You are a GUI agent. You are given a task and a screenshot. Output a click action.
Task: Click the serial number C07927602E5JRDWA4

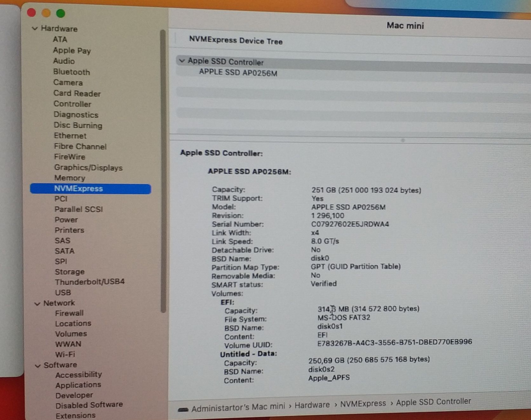[x=350, y=224]
